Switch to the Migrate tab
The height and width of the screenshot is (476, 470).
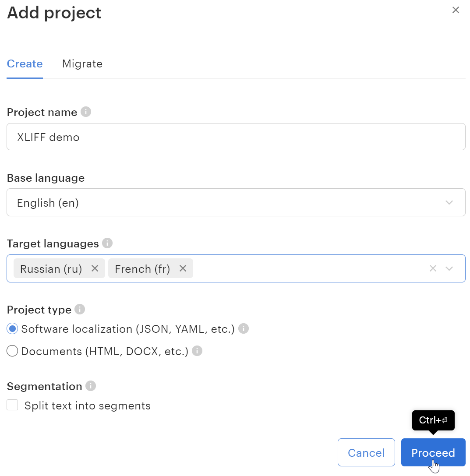[82, 64]
